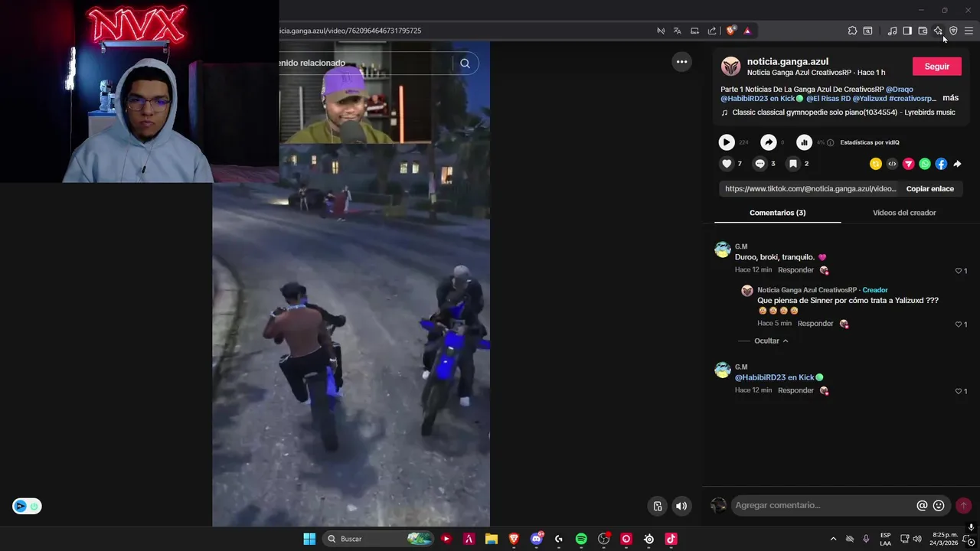Expand the description with 'más'
The width and height of the screenshot is (980, 551).
pyautogui.click(x=950, y=98)
